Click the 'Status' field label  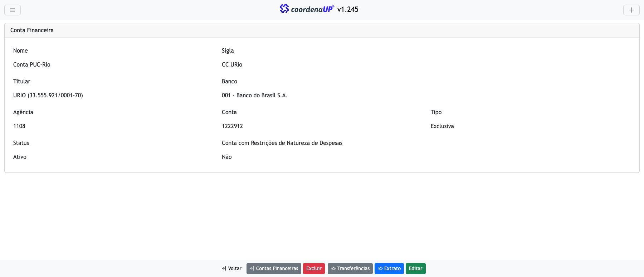click(21, 143)
